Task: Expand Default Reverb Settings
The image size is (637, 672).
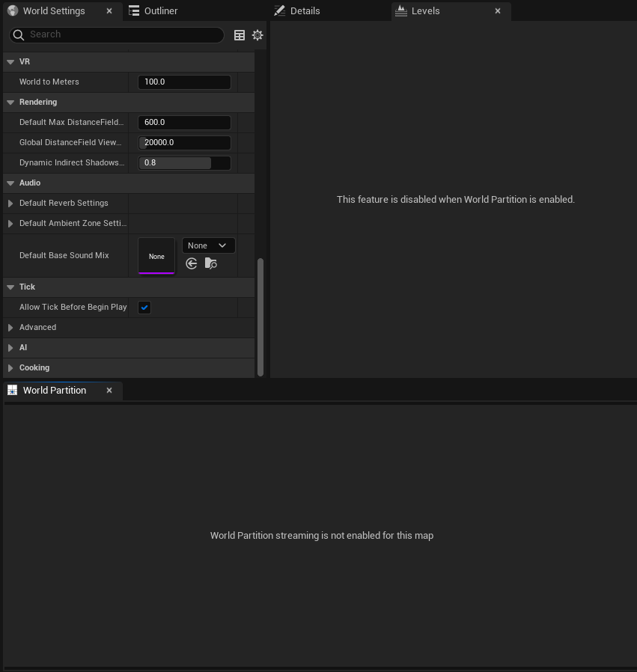Action: click(10, 203)
